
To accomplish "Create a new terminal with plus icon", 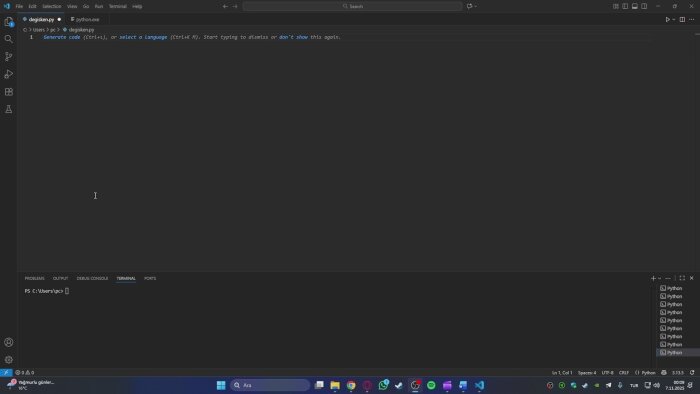I will 653,278.
